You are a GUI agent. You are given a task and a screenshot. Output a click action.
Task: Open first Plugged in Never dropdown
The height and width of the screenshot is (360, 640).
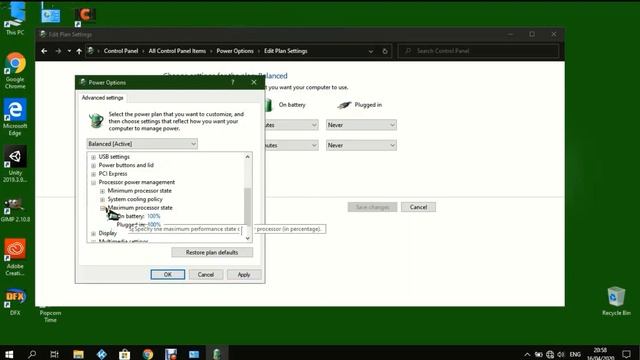click(x=361, y=125)
